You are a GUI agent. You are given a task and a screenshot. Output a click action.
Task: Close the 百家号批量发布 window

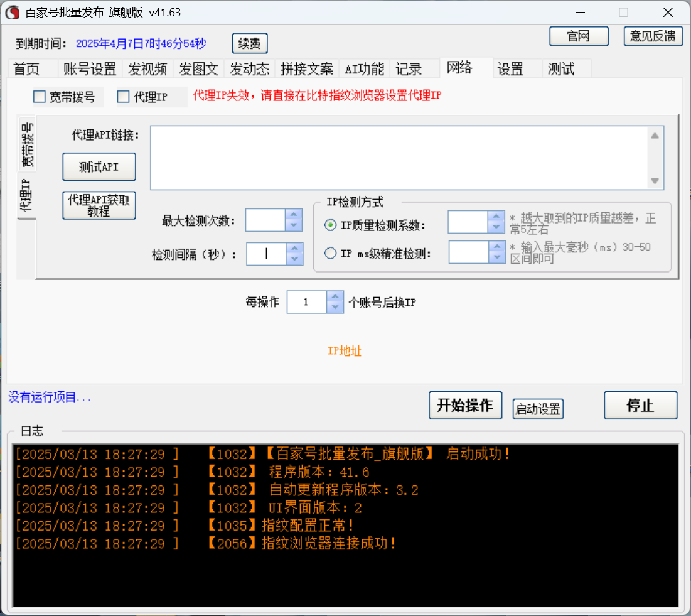[x=668, y=13]
